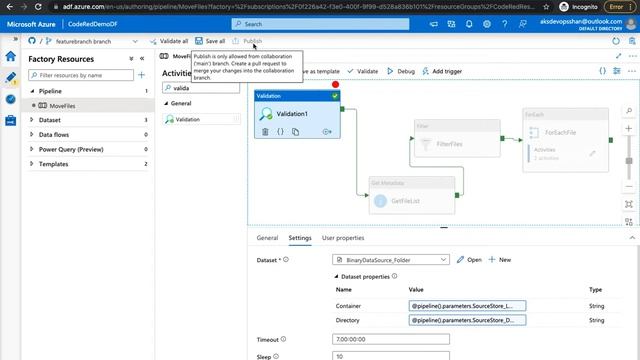Image resolution: width=640 pixels, height=360 pixels.
Task: Open pipeline properties icon
Action: coord(617,71)
